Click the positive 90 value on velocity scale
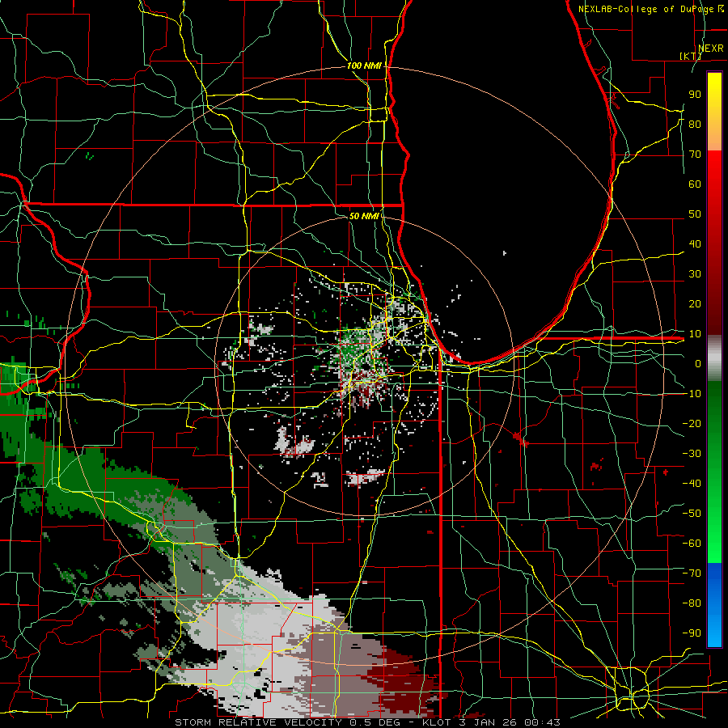Viewport: 728px width, 728px height. (695, 95)
